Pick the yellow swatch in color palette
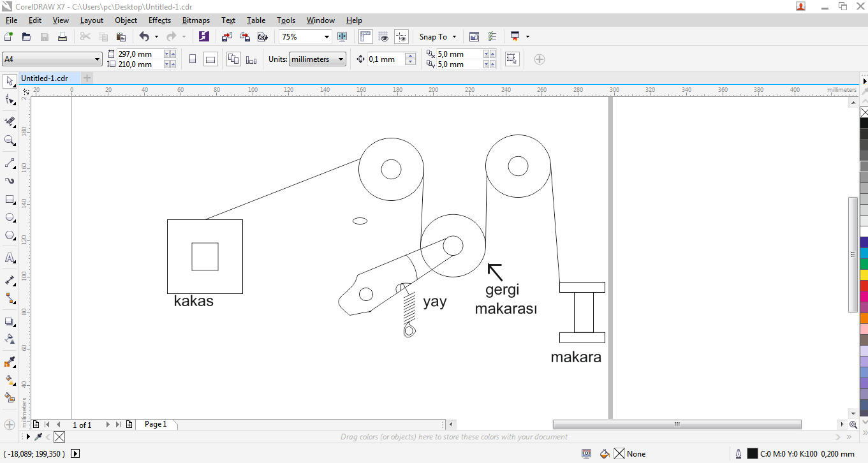 (864, 274)
